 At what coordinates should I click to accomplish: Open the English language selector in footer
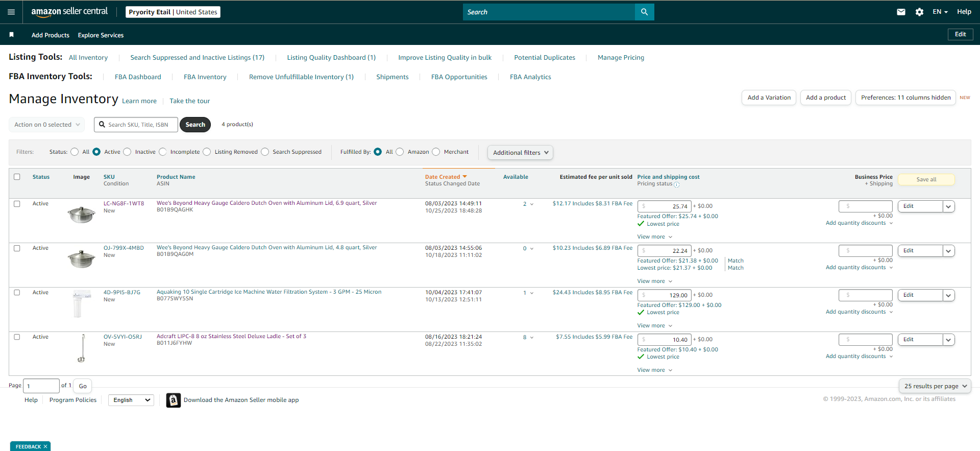[131, 400]
